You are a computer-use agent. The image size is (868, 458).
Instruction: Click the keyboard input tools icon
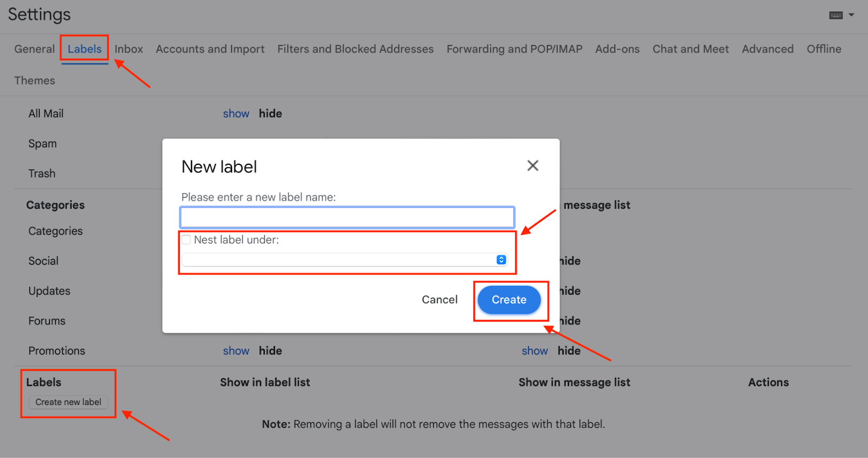[835, 15]
